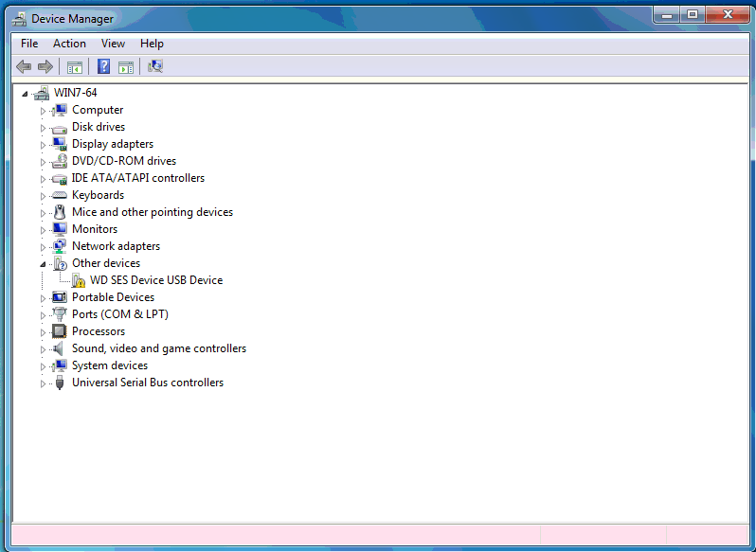Click the WIN7-64 computer root icon

pos(42,93)
